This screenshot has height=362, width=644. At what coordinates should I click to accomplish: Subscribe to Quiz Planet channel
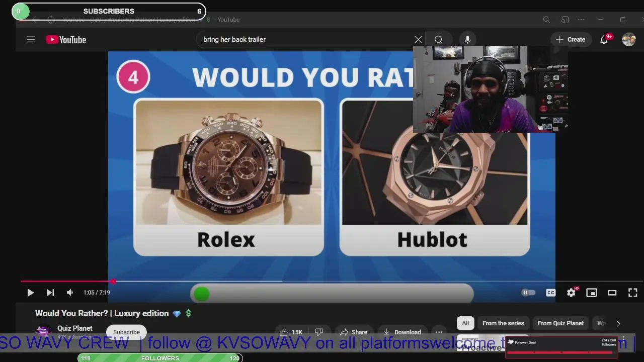(x=126, y=332)
